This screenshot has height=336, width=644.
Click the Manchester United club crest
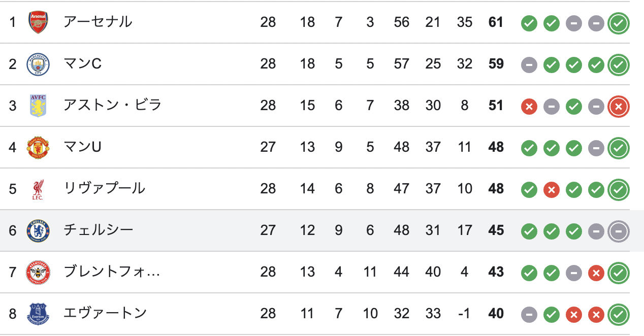coord(38,147)
